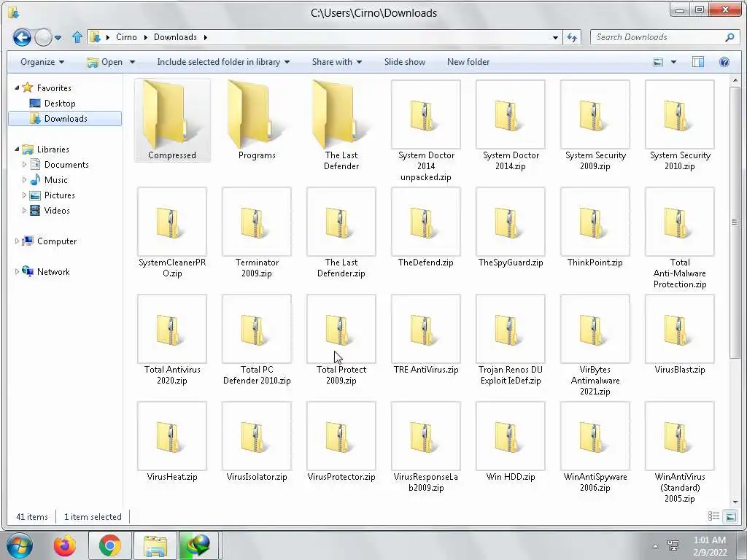Open the Help icon
The image size is (747, 560).
tap(724, 62)
